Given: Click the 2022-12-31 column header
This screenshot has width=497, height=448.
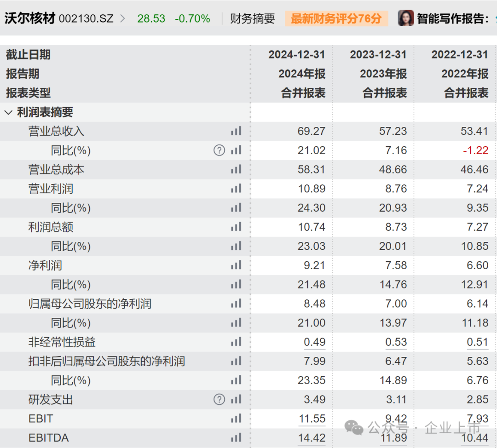Looking at the screenshot, I should [460, 54].
